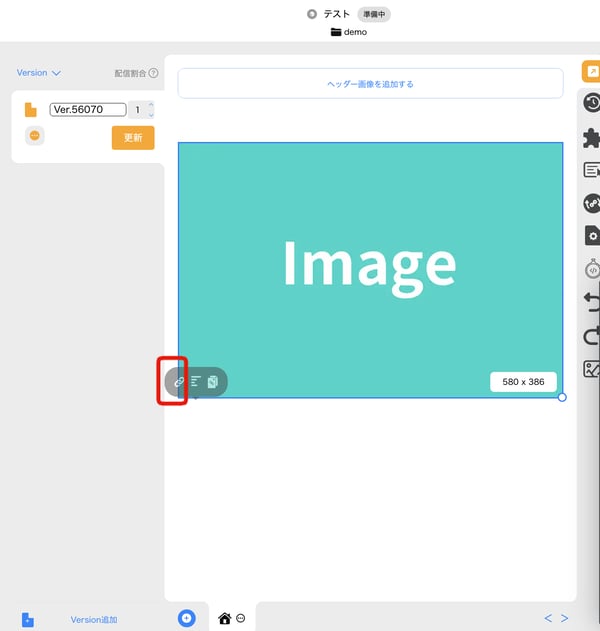Click the 更新 update button
The width and height of the screenshot is (600, 631).
tap(133, 138)
